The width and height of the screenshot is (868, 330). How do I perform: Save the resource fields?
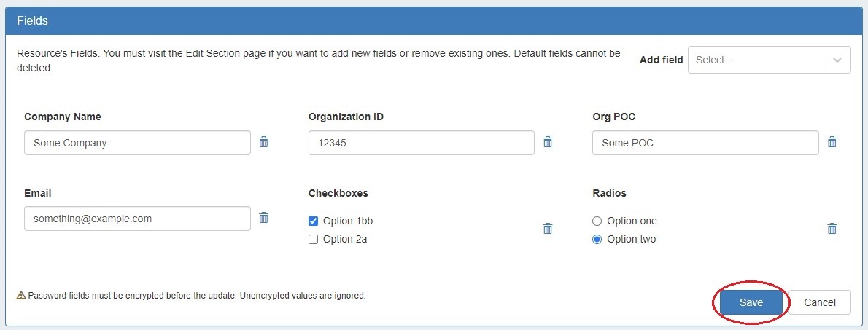(751, 302)
